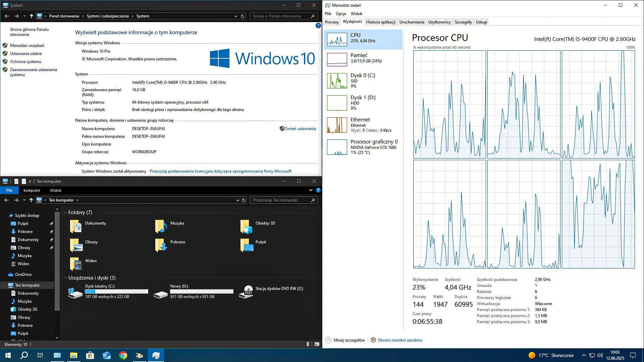Open Microsoft Store from taskbar

[90, 355]
